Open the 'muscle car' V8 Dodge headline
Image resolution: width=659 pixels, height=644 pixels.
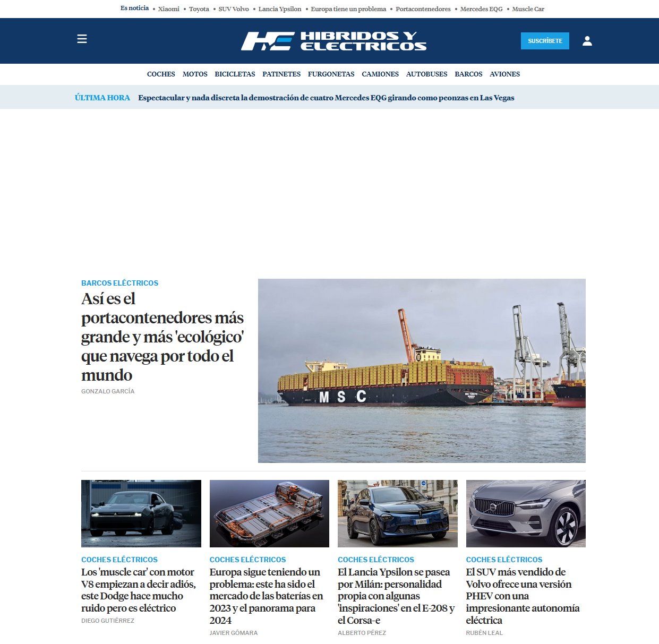pyautogui.click(x=139, y=590)
